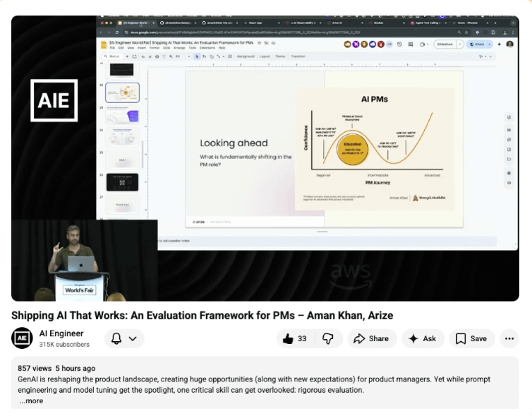In the video, switch to the React App browser tab
532x416 pixels.
click(261, 23)
